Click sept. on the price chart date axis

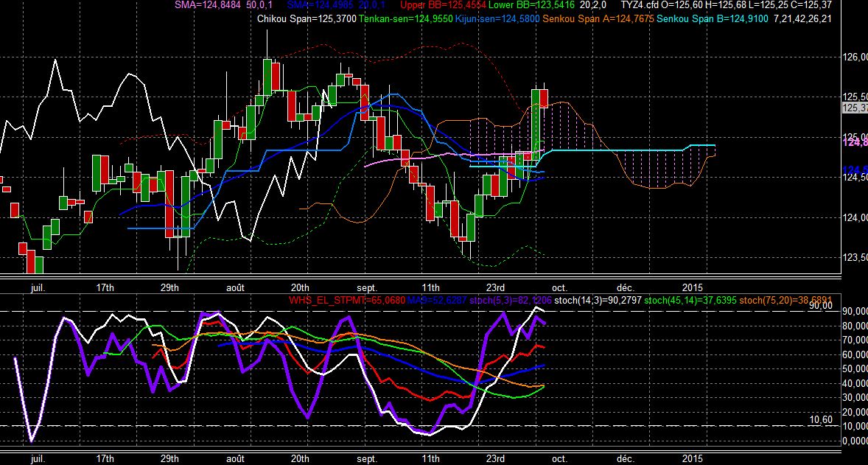[367, 287]
